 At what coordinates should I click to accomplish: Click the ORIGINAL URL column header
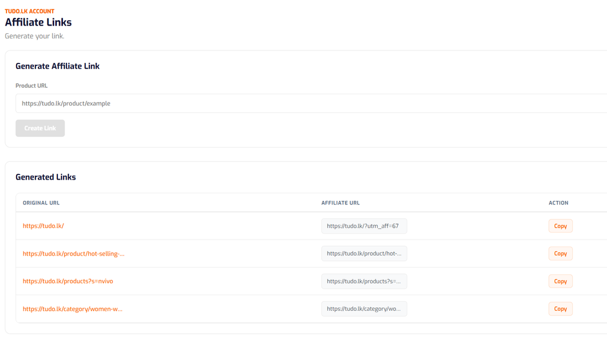(x=41, y=203)
